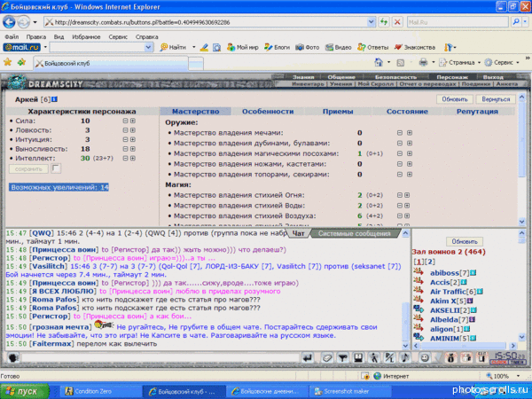
Task: Switch to Системные сообщения chat tab
Action: pyautogui.click(x=354, y=233)
